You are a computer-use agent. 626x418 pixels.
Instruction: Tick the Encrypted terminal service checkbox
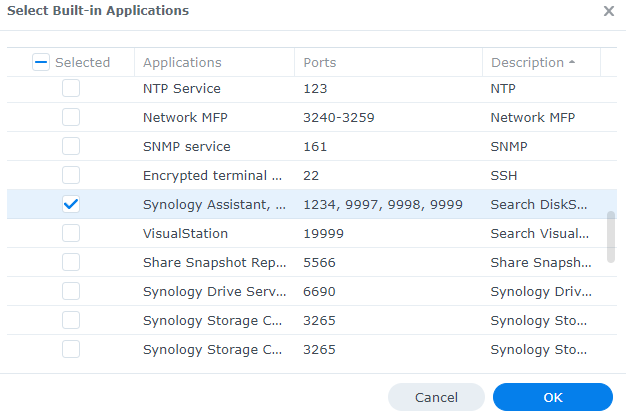coord(71,175)
